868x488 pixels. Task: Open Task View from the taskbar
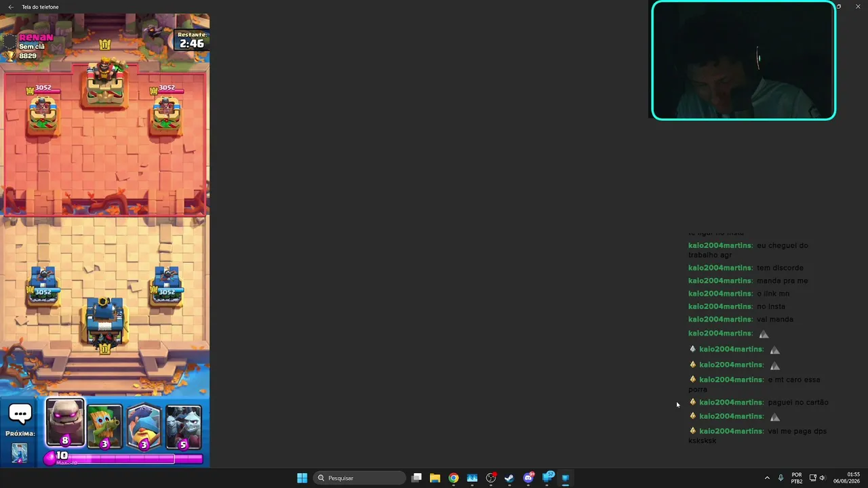(x=416, y=478)
